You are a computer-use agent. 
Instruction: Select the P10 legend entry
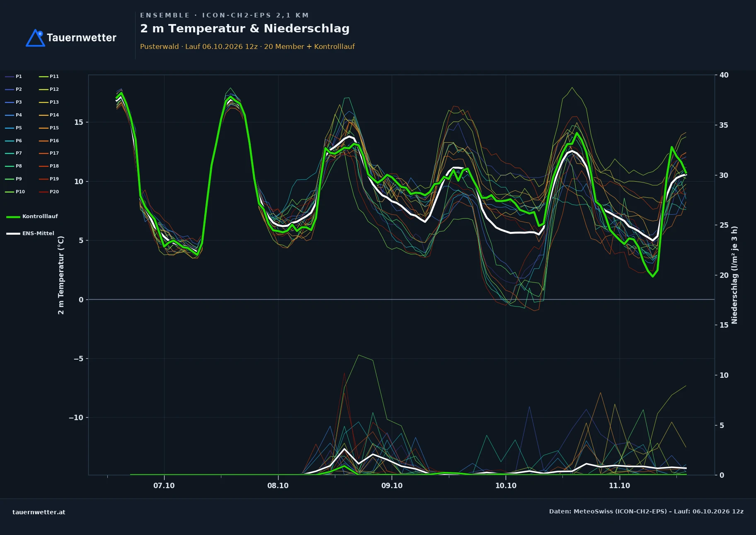(15, 192)
